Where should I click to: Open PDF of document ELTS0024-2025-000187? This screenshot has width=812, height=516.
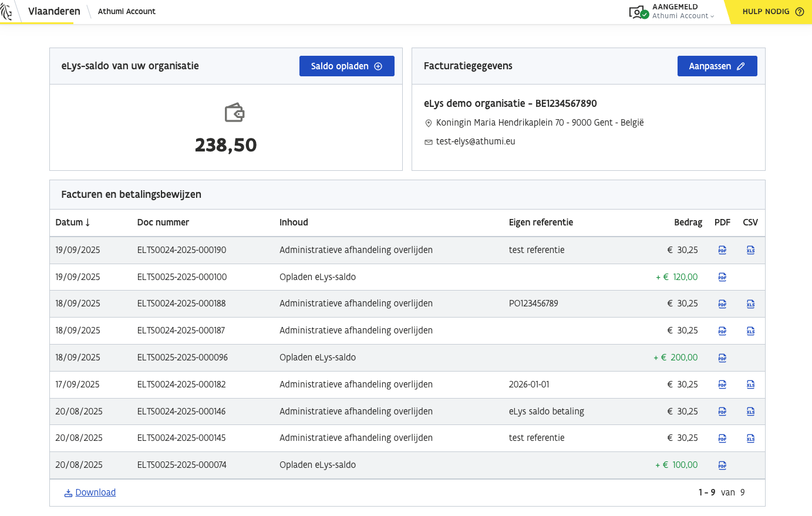(722, 331)
